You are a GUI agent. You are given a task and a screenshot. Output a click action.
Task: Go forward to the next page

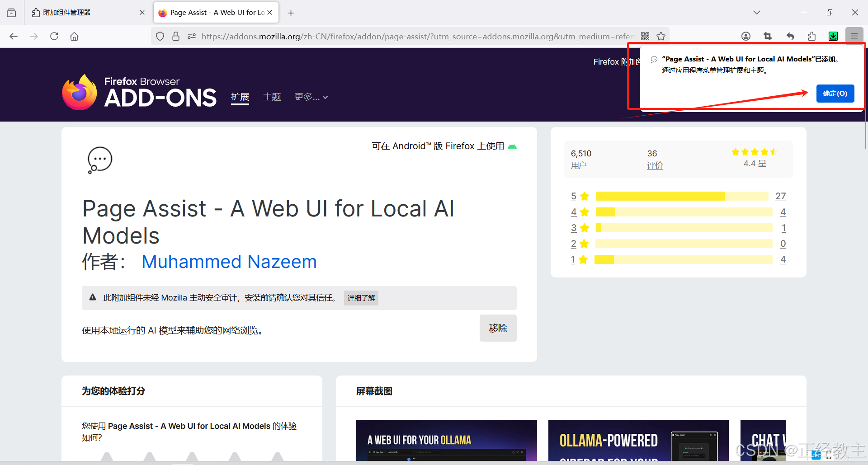click(x=34, y=36)
